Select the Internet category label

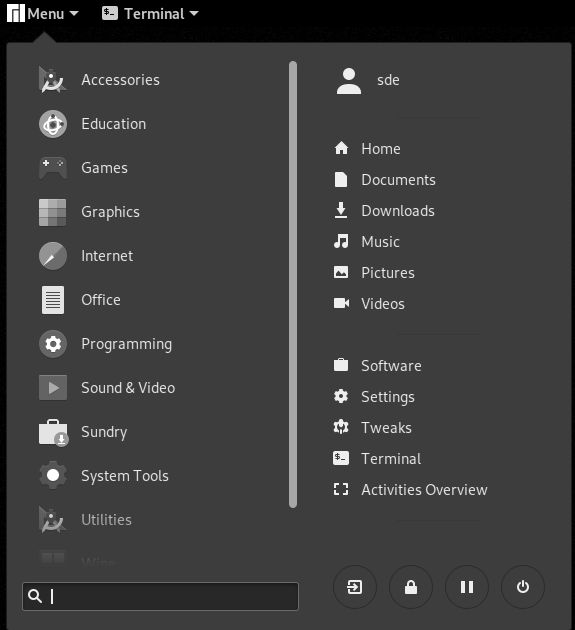tap(107, 256)
